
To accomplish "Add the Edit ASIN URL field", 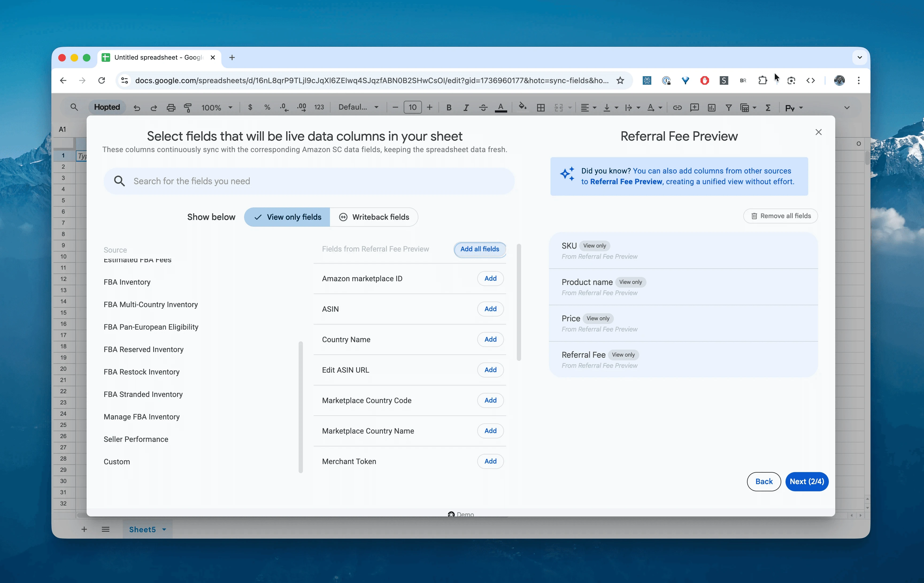I will tap(490, 370).
